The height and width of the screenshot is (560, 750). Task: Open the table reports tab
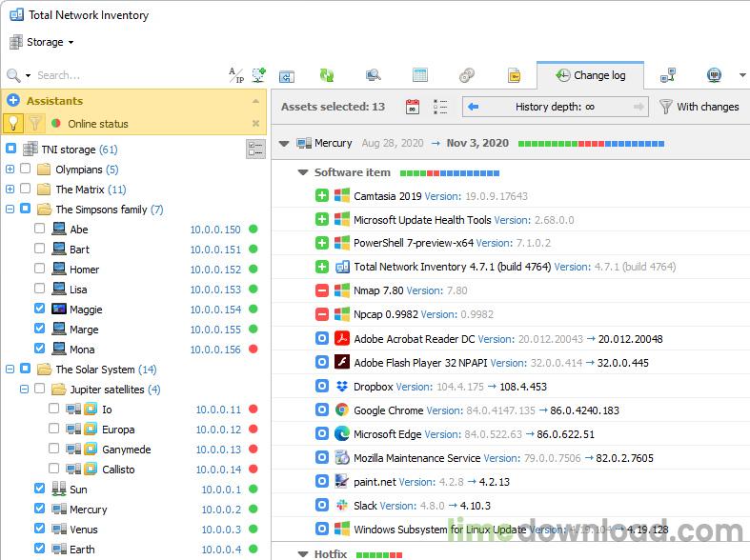pyautogui.click(x=419, y=75)
